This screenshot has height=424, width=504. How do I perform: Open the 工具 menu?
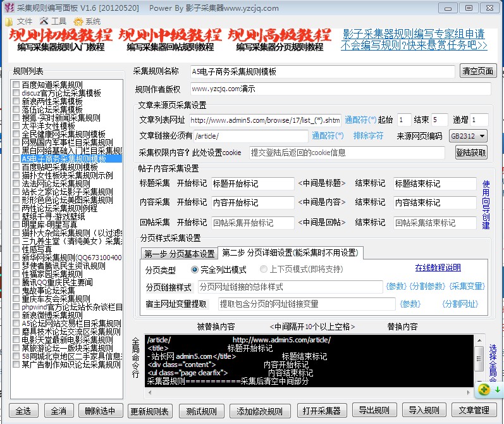pos(52,21)
